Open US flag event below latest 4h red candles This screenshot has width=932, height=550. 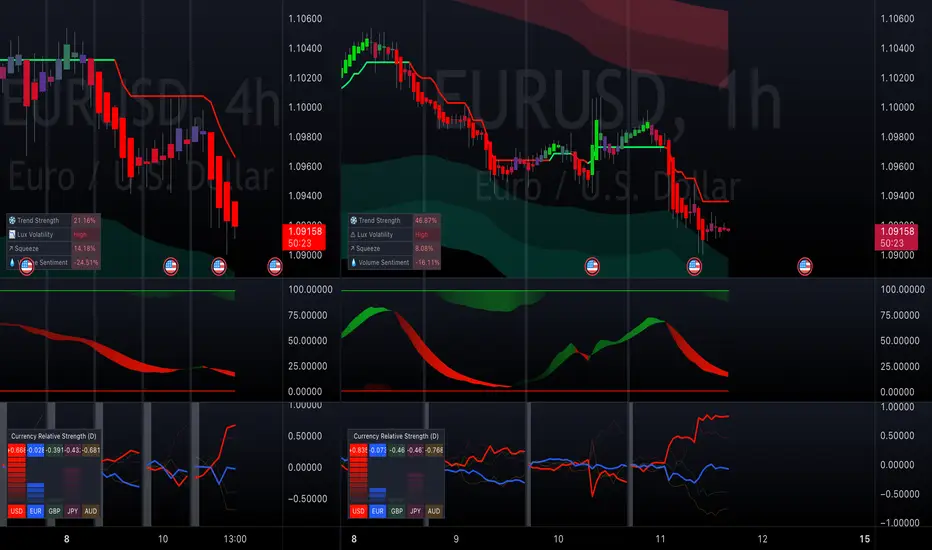(219, 266)
